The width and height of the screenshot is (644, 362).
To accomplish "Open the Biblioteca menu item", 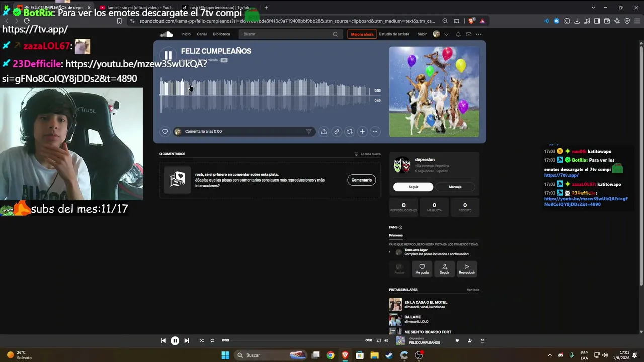I will (221, 34).
